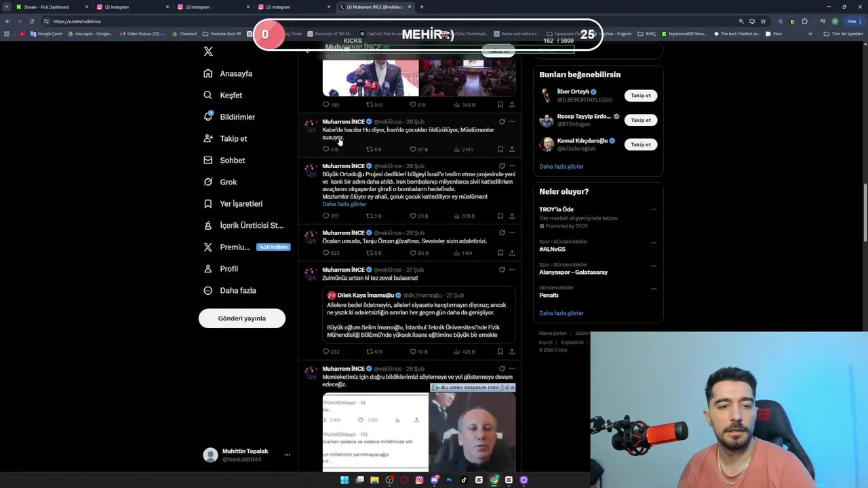Open Keşfet explore page
868x488 pixels.
tap(222, 95)
